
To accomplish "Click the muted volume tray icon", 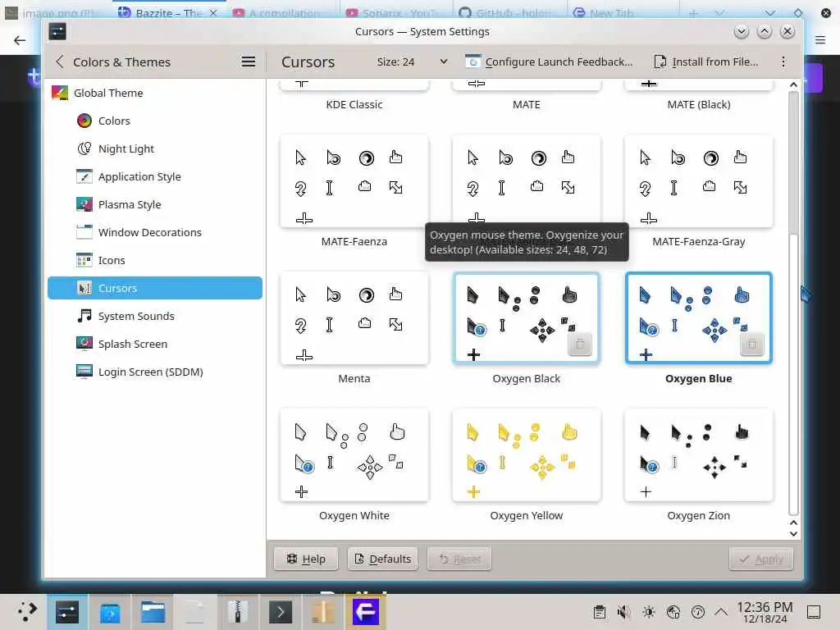I will pyautogui.click(x=623, y=611).
